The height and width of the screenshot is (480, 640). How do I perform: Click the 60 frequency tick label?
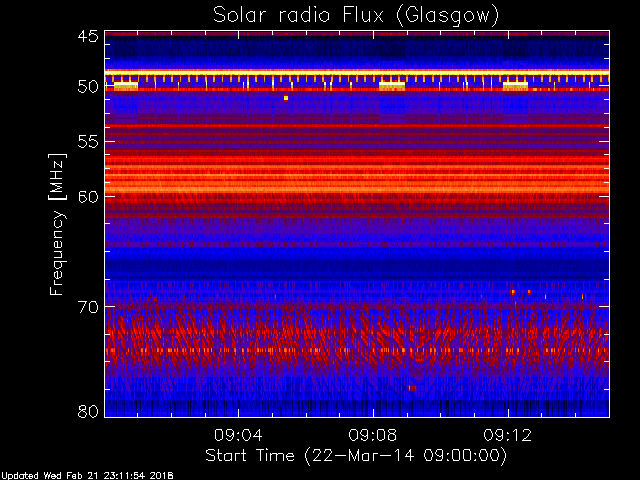[88, 197]
